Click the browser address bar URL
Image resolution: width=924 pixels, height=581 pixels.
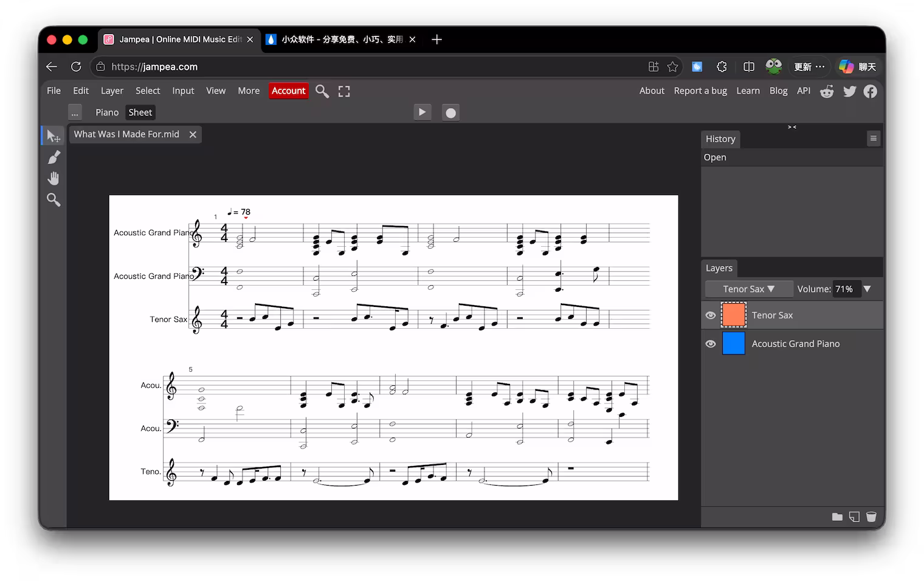click(154, 67)
